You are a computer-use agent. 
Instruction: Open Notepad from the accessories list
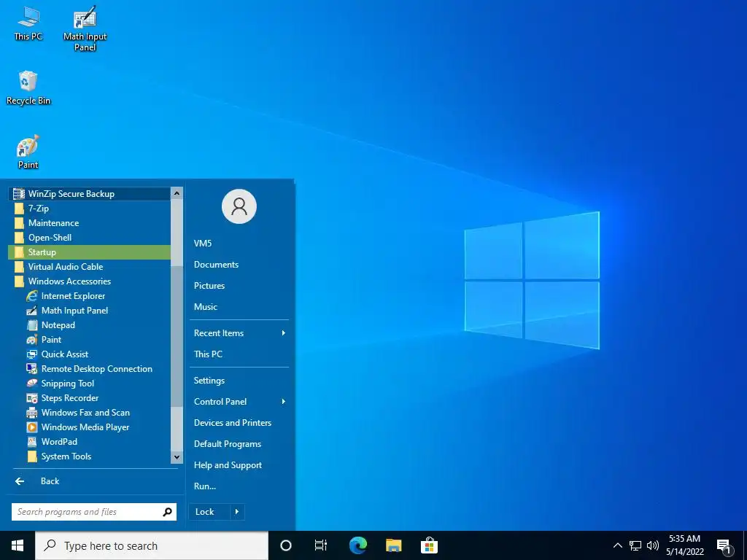click(89, 325)
